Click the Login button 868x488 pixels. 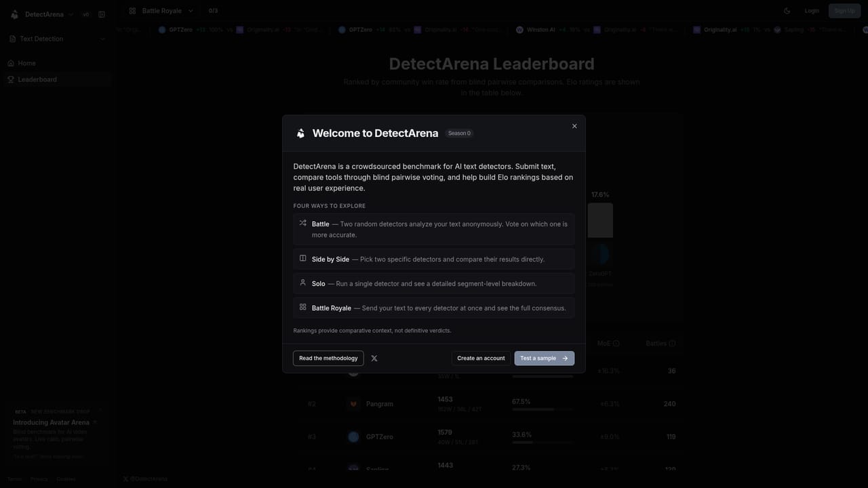click(x=812, y=11)
